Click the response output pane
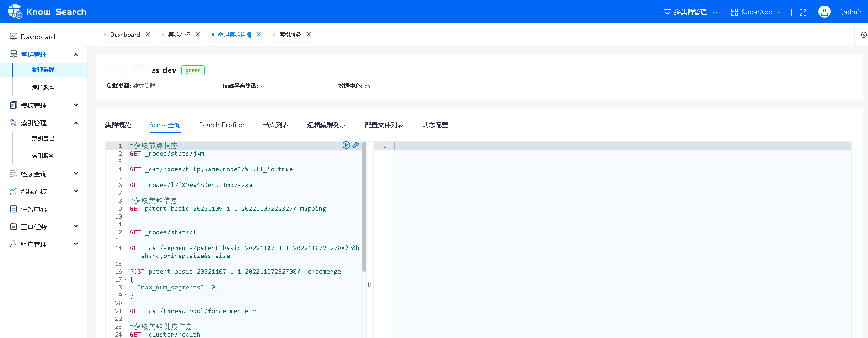 click(x=622, y=239)
